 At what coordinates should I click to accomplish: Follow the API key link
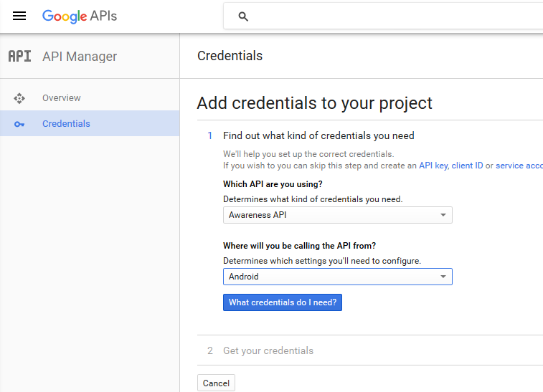click(433, 166)
